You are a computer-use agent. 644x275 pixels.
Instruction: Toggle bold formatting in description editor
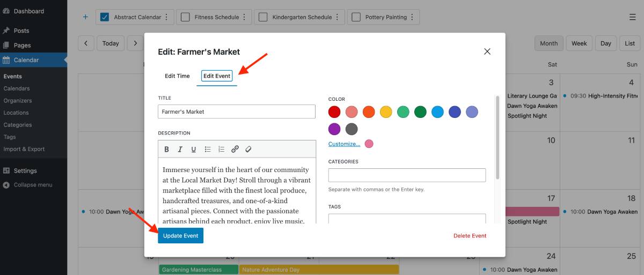pyautogui.click(x=166, y=150)
